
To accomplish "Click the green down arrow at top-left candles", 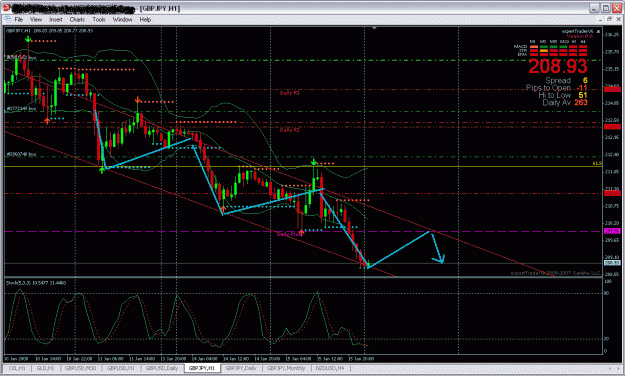I will coord(28,39).
